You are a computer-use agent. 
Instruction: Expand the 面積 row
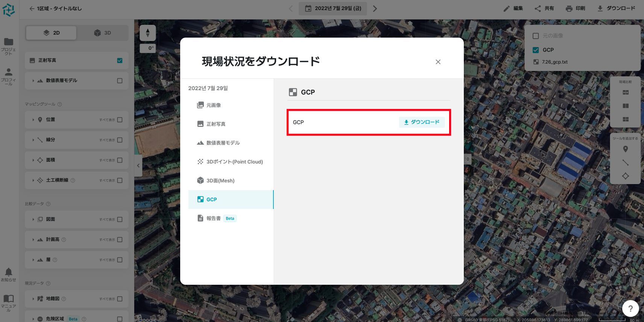point(33,160)
